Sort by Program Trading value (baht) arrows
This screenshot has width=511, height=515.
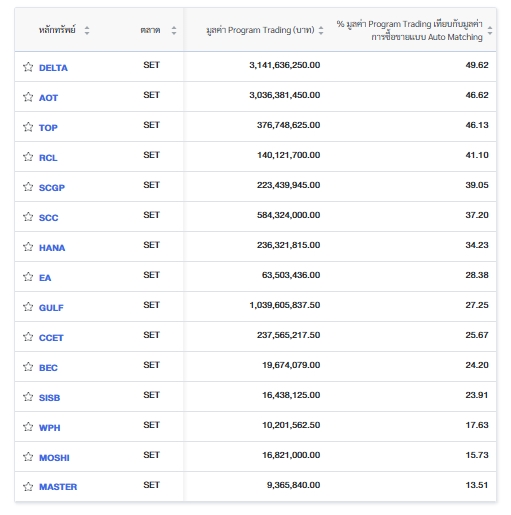click(321, 30)
